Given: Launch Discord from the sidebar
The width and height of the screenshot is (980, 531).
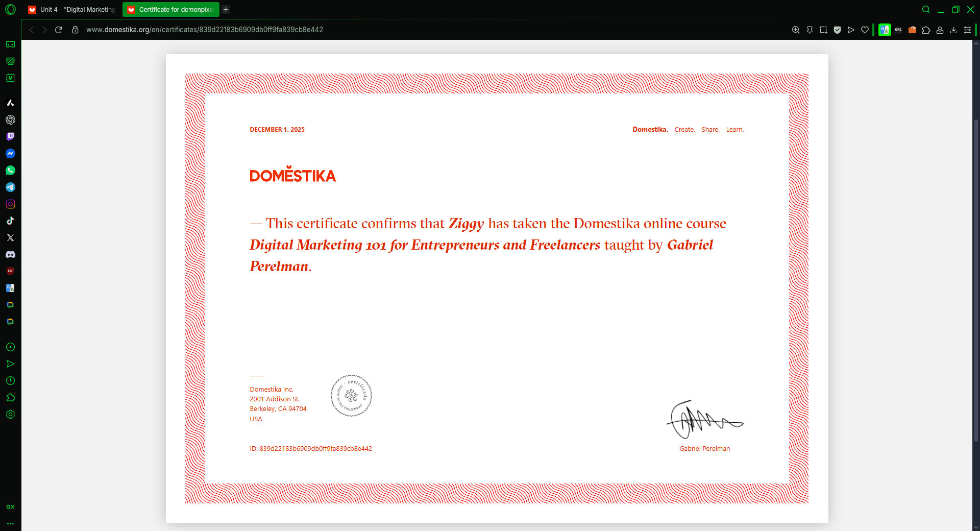Looking at the screenshot, I should pyautogui.click(x=10, y=255).
